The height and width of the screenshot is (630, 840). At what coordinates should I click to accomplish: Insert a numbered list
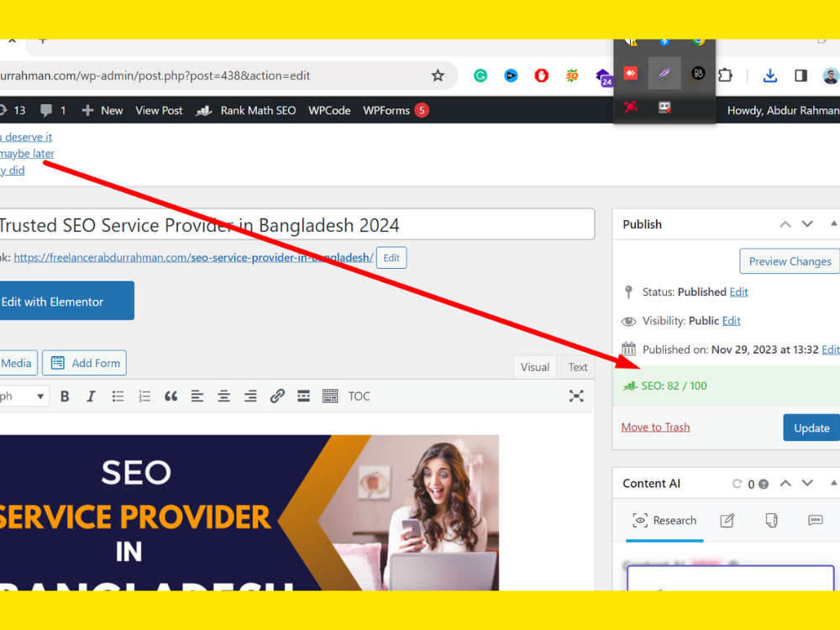click(x=144, y=396)
